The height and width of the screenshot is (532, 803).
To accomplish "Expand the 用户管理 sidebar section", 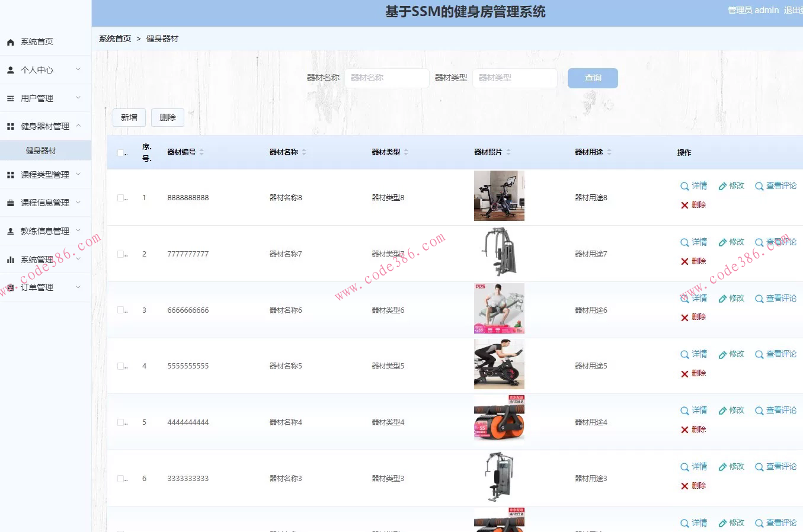I will pos(41,98).
